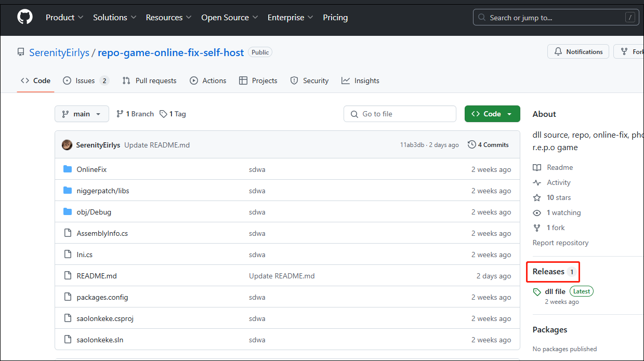Open the Projects tab
Viewport: 644px width, 361px height.
coord(258,81)
